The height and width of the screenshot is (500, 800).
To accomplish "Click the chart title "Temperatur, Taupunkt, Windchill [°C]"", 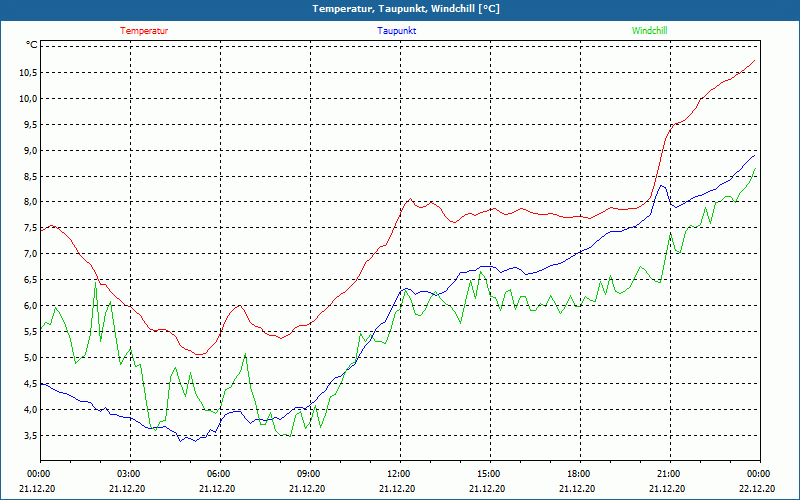I will [x=406, y=9].
